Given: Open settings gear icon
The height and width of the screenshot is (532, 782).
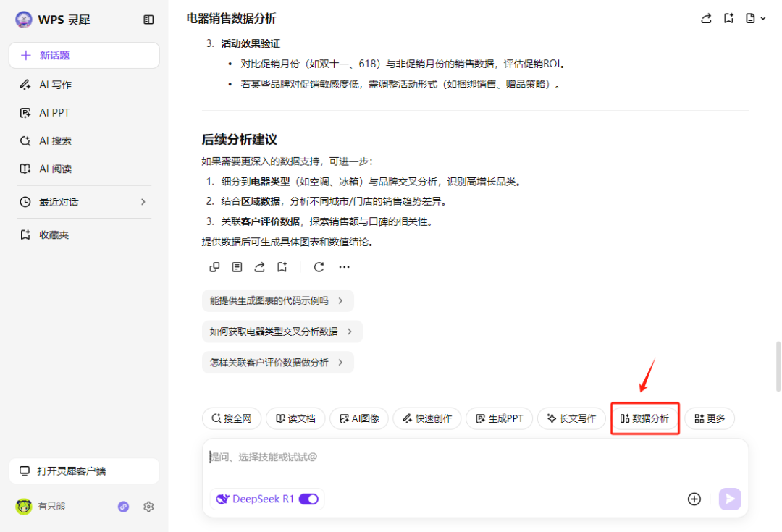Looking at the screenshot, I should tap(148, 507).
